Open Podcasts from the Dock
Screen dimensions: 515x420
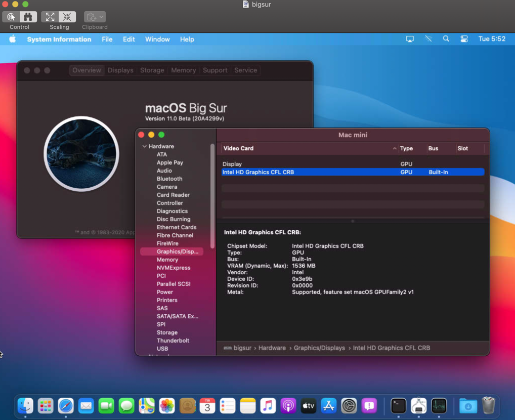coord(288,406)
